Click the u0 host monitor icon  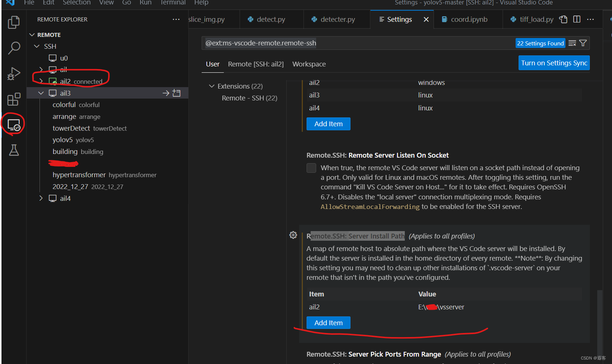[53, 58]
